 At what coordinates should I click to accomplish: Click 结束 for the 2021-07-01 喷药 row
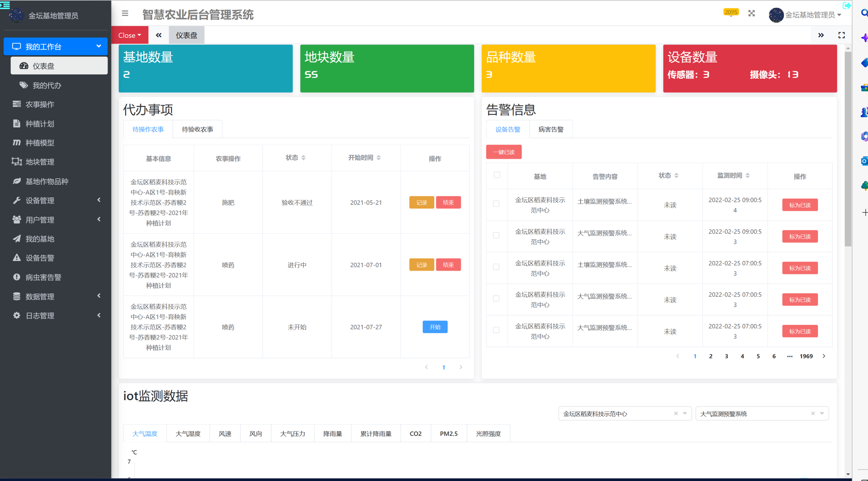pyautogui.click(x=448, y=265)
